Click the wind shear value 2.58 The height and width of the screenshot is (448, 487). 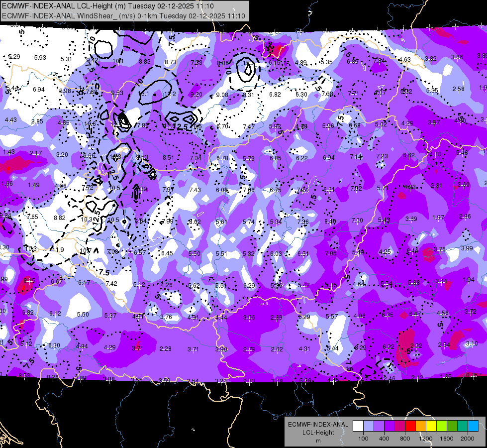pos(459,89)
